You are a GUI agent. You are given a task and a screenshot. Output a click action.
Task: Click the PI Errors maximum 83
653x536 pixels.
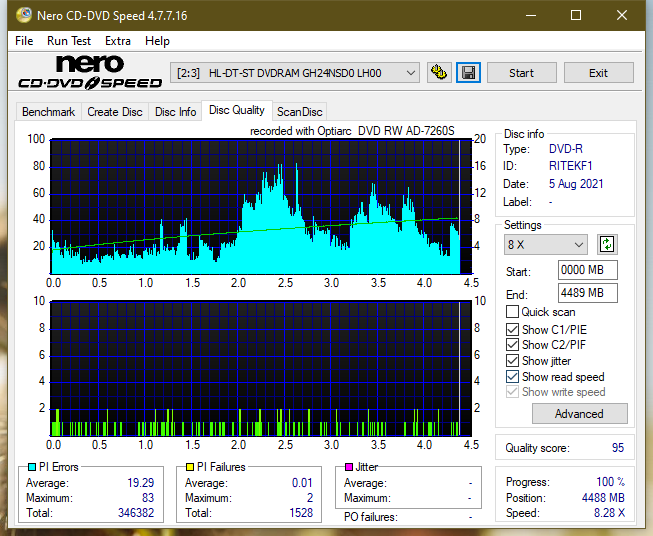click(148, 498)
